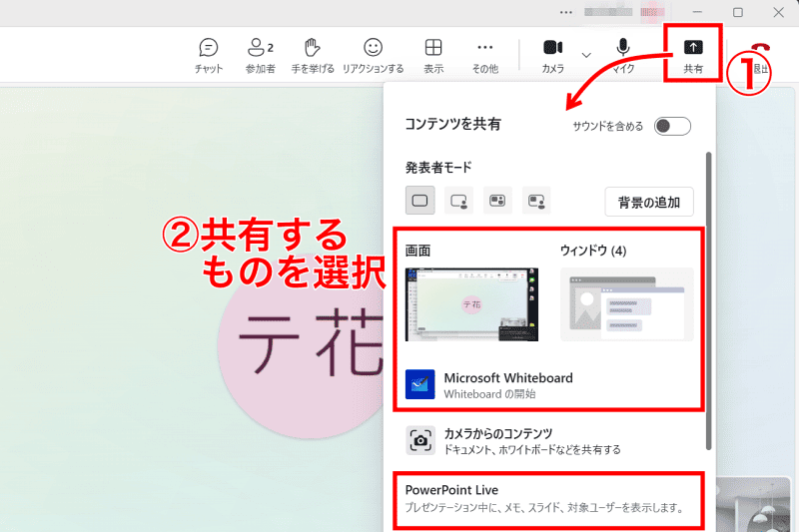799x532 pixels.
Task: Choose Microsoft Whiteboard to share
Action: pos(507,385)
